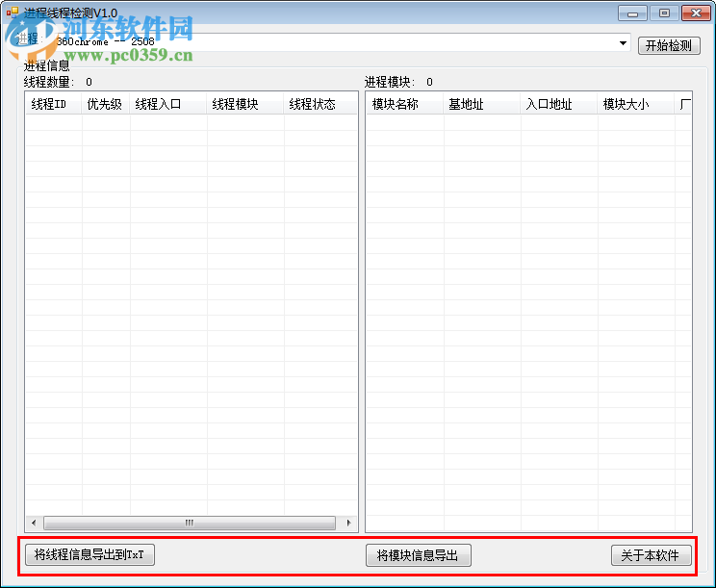Click thread list scrollbar right arrow
The image size is (716, 588).
coord(349,523)
